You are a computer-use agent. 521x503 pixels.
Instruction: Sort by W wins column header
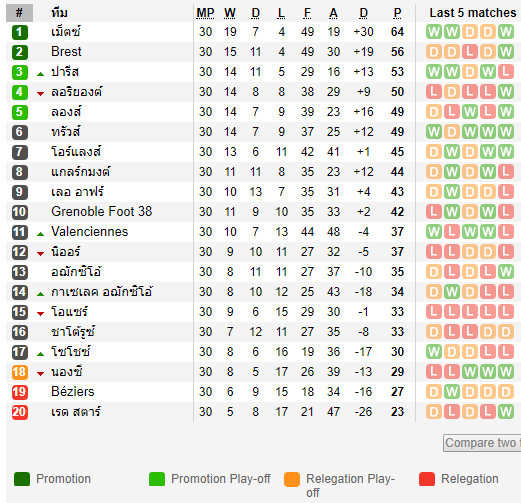[x=230, y=13]
